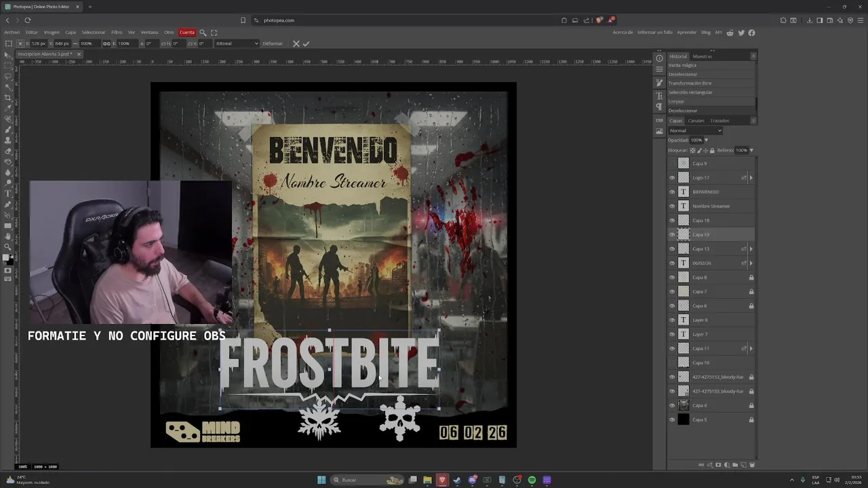Screen dimensions: 868x488
Task: Select Transformación libre history step
Action: pos(690,83)
